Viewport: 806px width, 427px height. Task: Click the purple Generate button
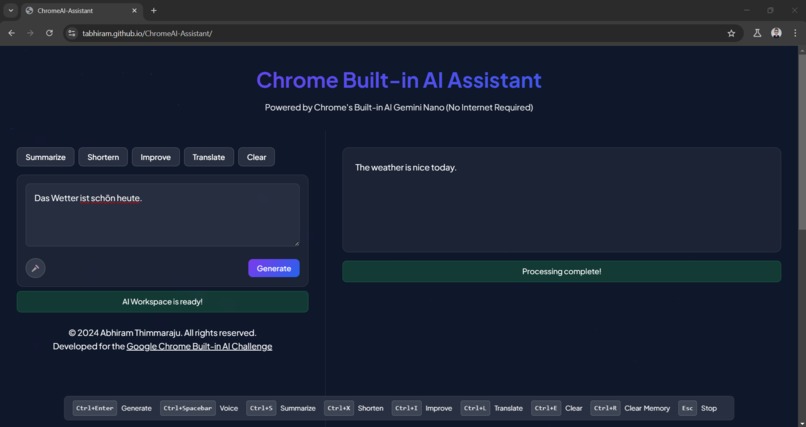pyautogui.click(x=274, y=268)
